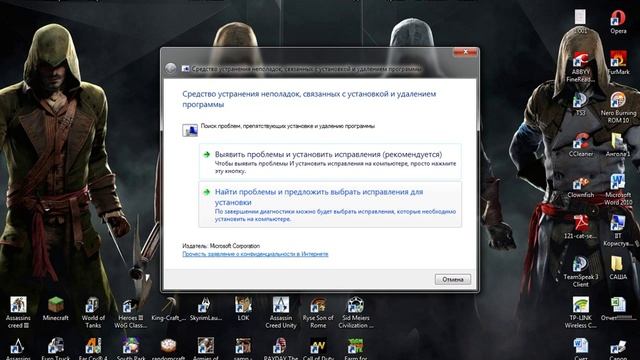Open the Euro Truck shortcut
The width and height of the screenshot is (640, 360).
pos(56,349)
